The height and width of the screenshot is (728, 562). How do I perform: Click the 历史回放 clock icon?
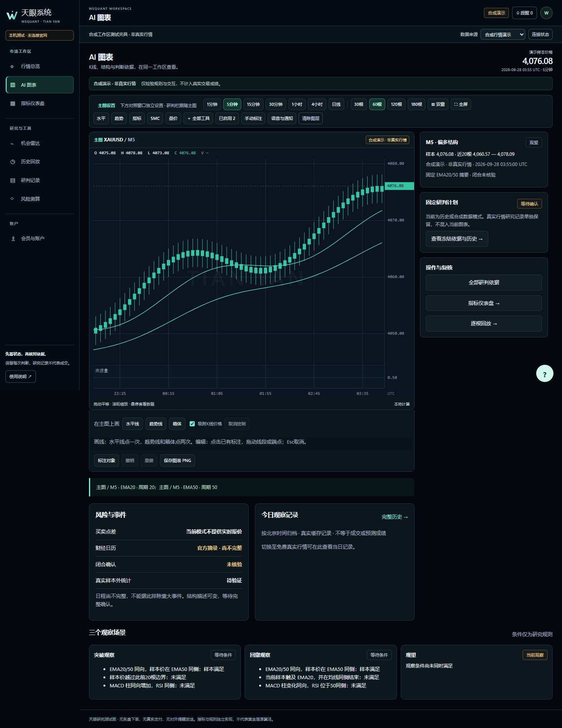pyautogui.click(x=12, y=162)
